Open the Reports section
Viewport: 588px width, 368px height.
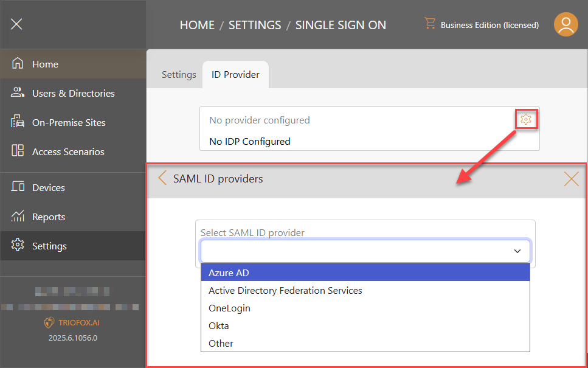tap(73, 217)
